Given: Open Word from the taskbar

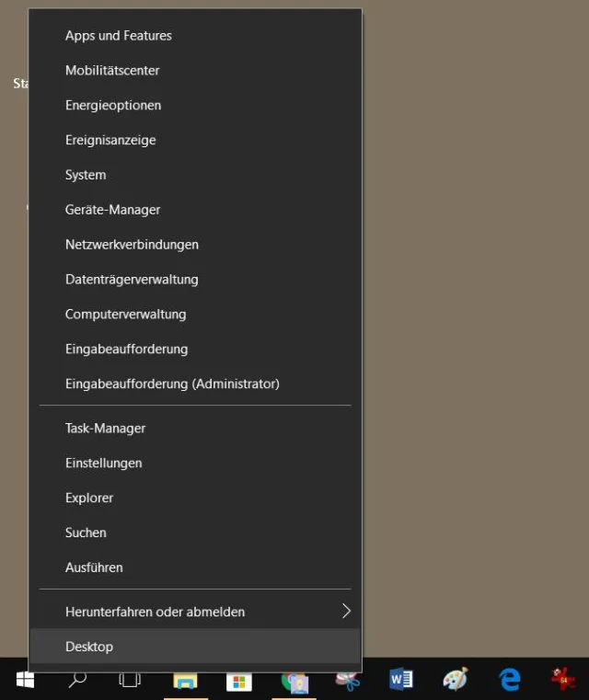Looking at the screenshot, I should 401,680.
